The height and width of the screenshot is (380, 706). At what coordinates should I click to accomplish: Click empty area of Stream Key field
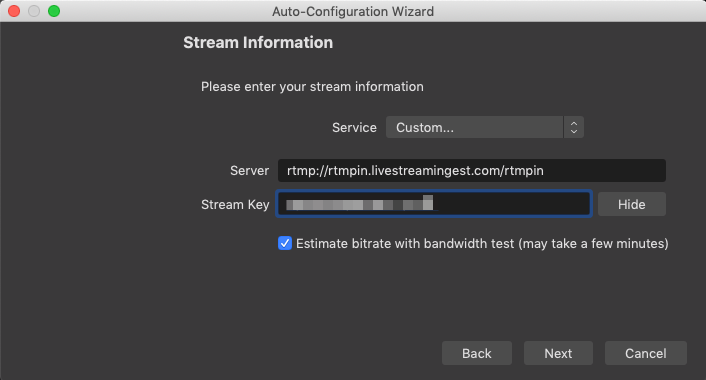(x=511, y=204)
